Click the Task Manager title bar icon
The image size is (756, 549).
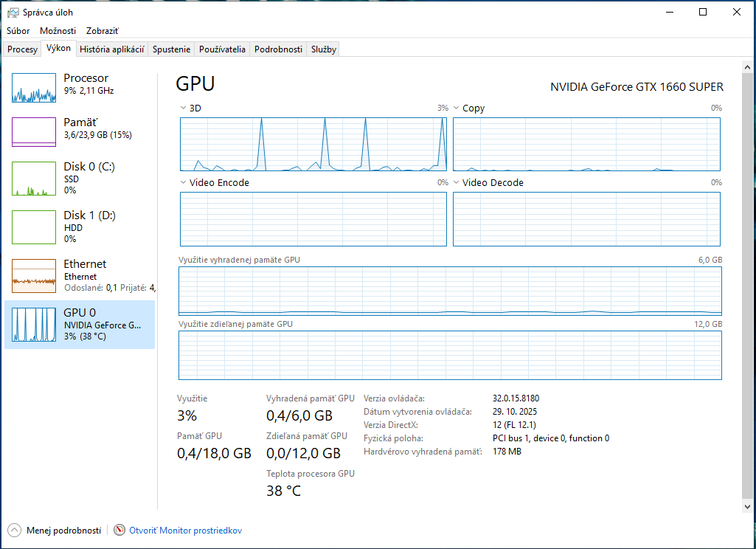(11, 11)
